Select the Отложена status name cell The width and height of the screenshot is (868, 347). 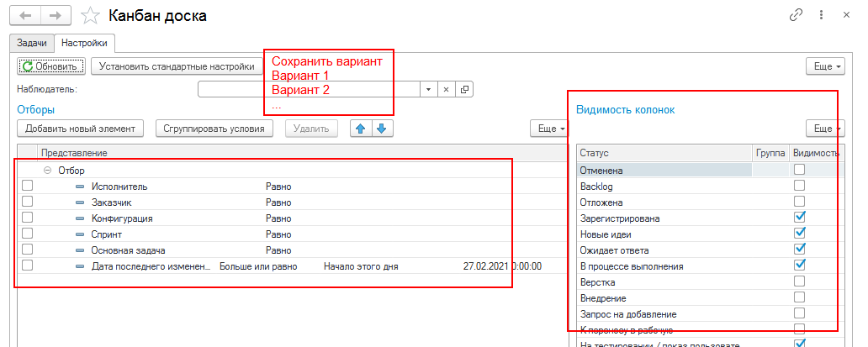[x=664, y=202]
